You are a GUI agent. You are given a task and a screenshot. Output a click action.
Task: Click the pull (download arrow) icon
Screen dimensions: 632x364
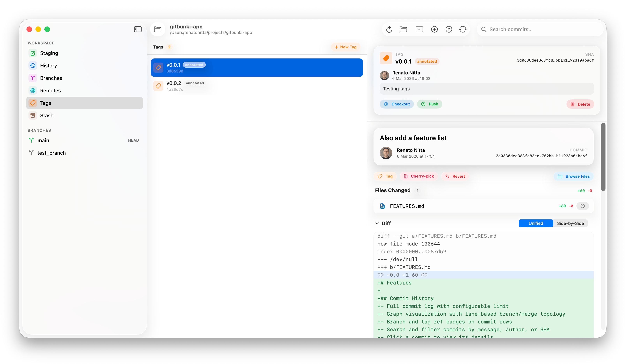[x=434, y=29]
